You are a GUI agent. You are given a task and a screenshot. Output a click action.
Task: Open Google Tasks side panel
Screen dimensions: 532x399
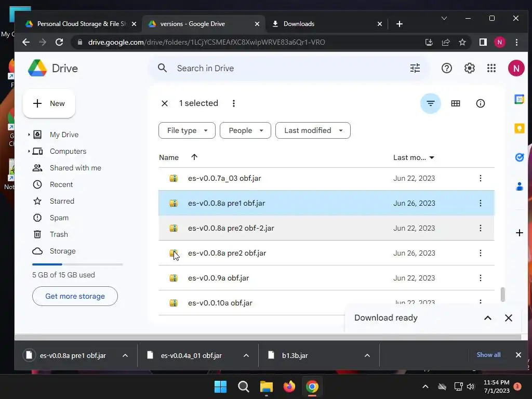coord(519,157)
